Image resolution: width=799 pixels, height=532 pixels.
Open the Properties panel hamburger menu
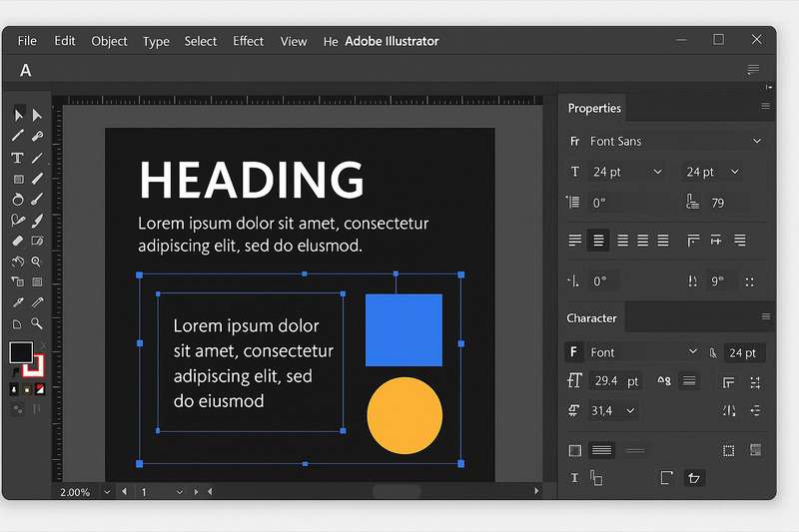pos(766,107)
